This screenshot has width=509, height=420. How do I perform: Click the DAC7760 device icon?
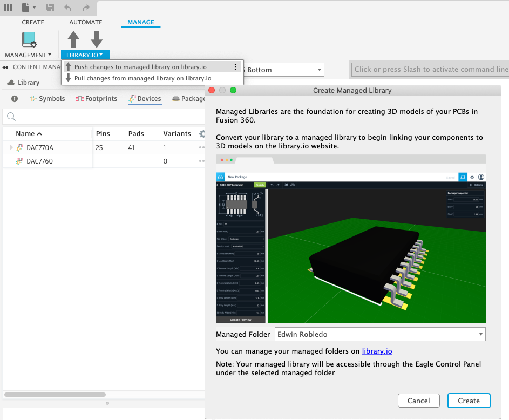pyautogui.click(x=19, y=161)
